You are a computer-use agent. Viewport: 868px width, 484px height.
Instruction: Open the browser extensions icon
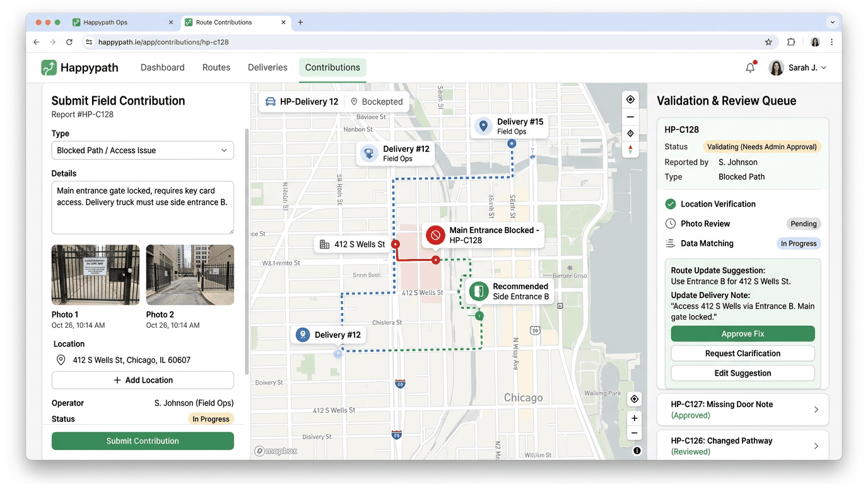[791, 42]
